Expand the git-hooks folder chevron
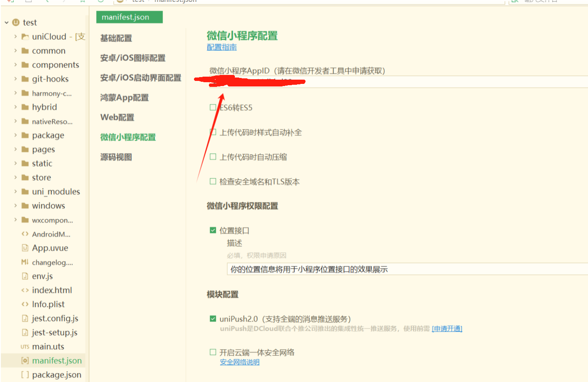 point(15,79)
